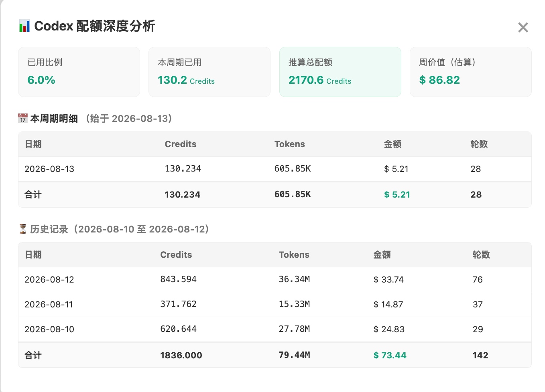Select the green $ 5.21 total amount
The width and height of the screenshot is (545, 392).
point(397,195)
